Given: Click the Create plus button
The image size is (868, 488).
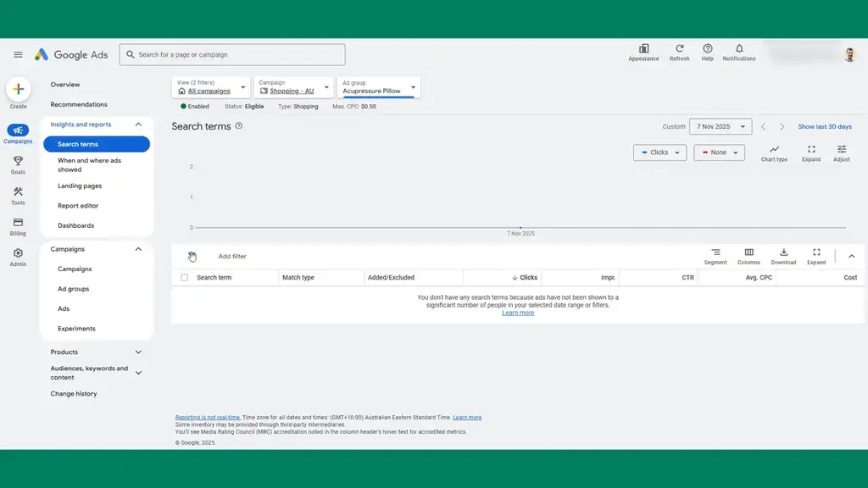Looking at the screenshot, I should click(x=18, y=89).
